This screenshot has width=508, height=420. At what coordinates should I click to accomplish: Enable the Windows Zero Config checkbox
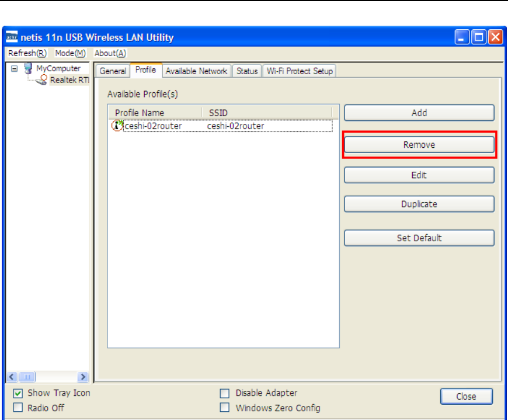coord(225,407)
